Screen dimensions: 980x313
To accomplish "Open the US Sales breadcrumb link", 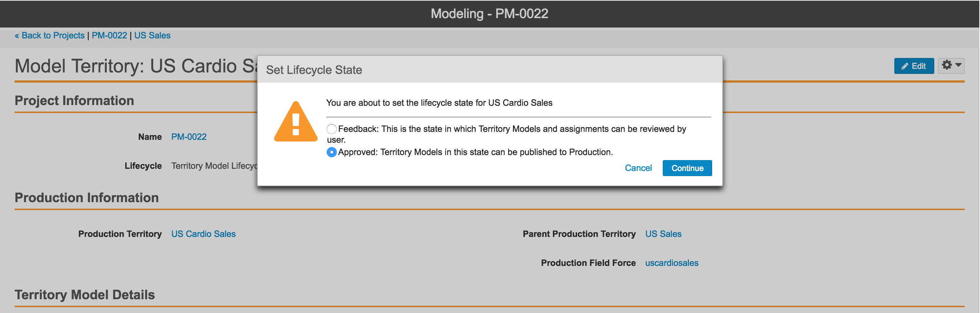I will (152, 36).
